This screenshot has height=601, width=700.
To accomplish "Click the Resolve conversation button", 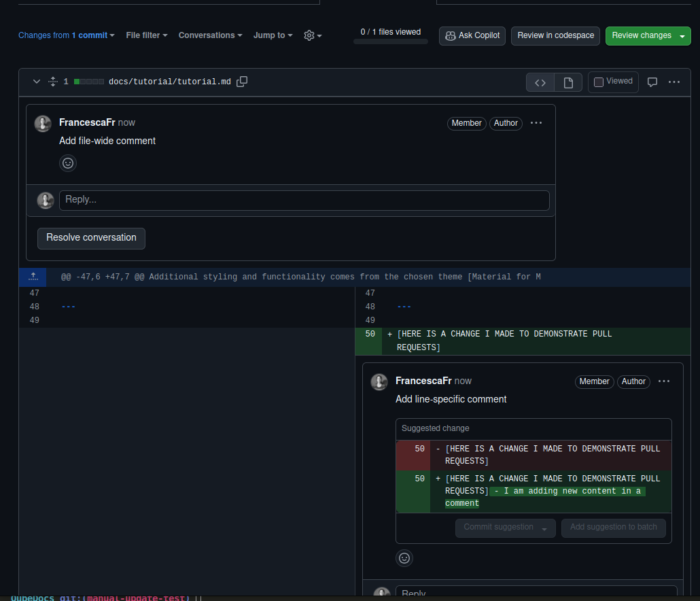I will coord(91,239).
